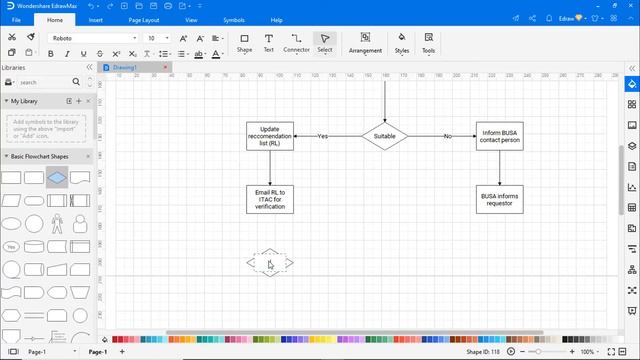Select the Text tool

pos(268,43)
